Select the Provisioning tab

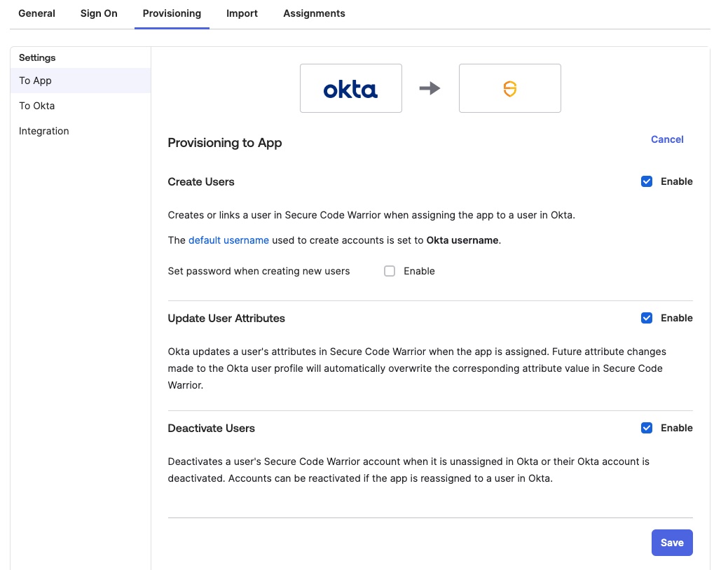pyautogui.click(x=172, y=13)
